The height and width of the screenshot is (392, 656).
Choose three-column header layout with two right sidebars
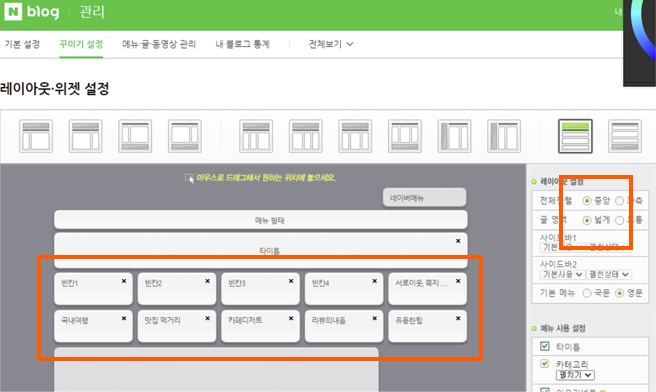[306, 136]
